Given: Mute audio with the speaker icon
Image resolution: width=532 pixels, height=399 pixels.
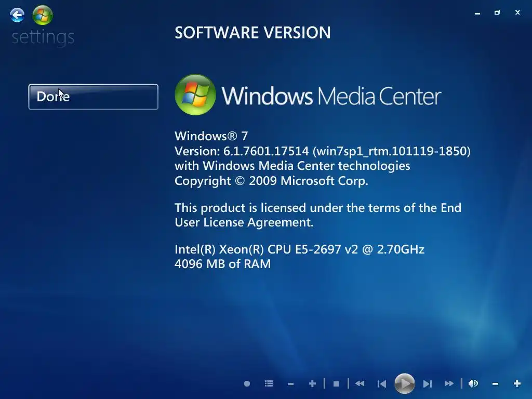Looking at the screenshot, I should point(473,384).
